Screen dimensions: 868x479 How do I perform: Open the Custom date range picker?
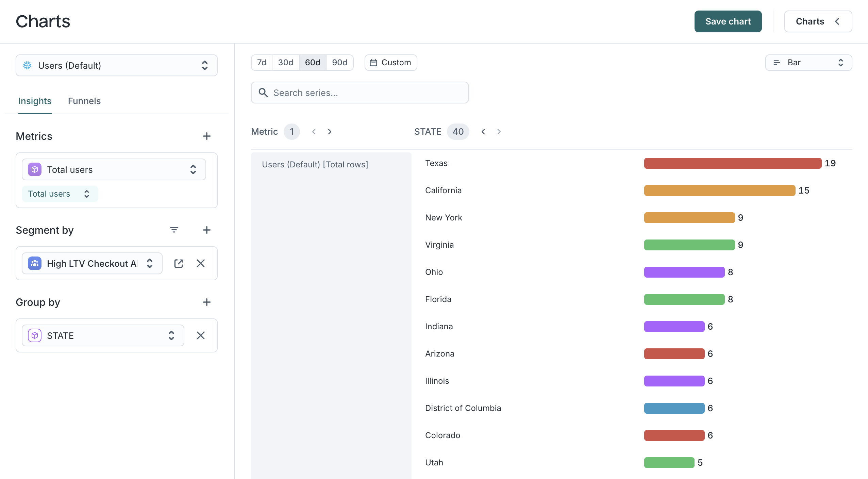point(391,63)
